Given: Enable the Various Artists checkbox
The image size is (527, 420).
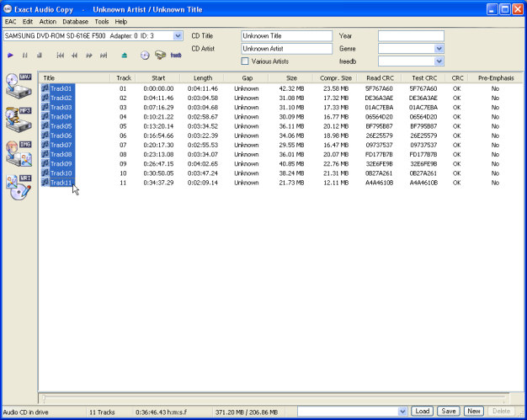Looking at the screenshot, I should click(245, 61).
